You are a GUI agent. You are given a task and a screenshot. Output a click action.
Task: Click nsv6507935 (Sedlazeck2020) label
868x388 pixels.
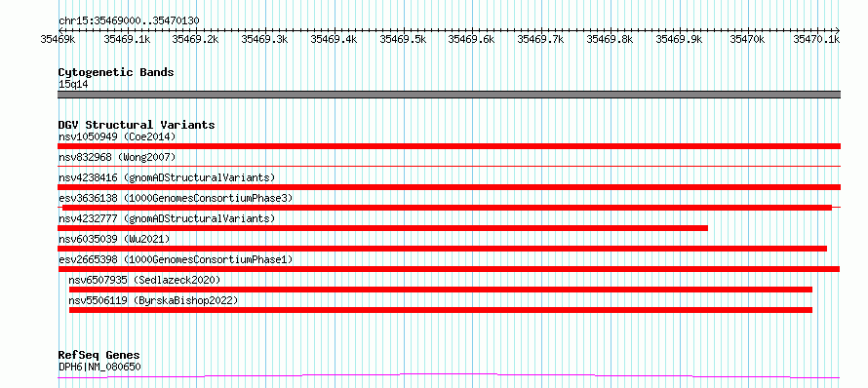click(x=144, y=280)
